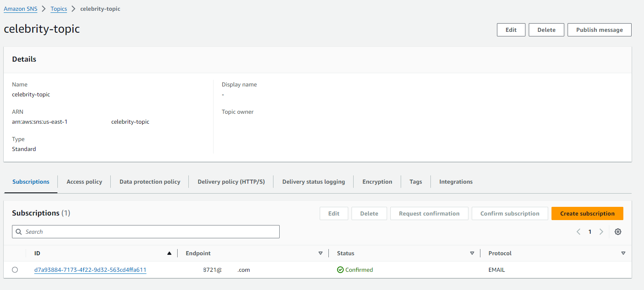Image resolution: width=644 pixels, height=290 pixels.
Task: Open the subscriptions table settings gear
Action: [x=618, y=232]
